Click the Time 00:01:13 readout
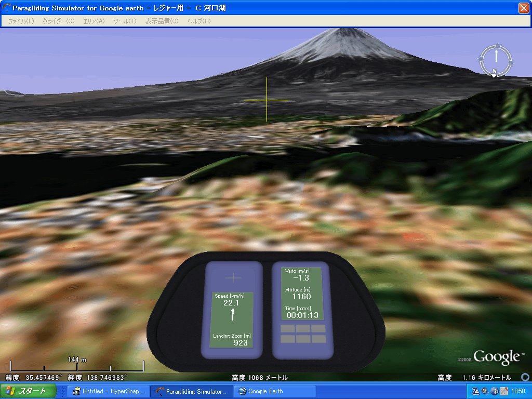Screen dimensions: 532x399 coord(302,312)
